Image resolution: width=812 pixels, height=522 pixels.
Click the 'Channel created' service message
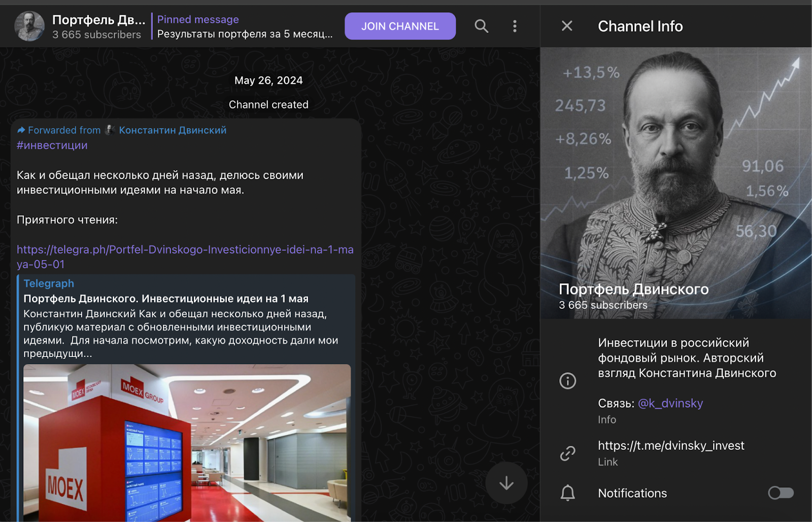coord(268,105)
